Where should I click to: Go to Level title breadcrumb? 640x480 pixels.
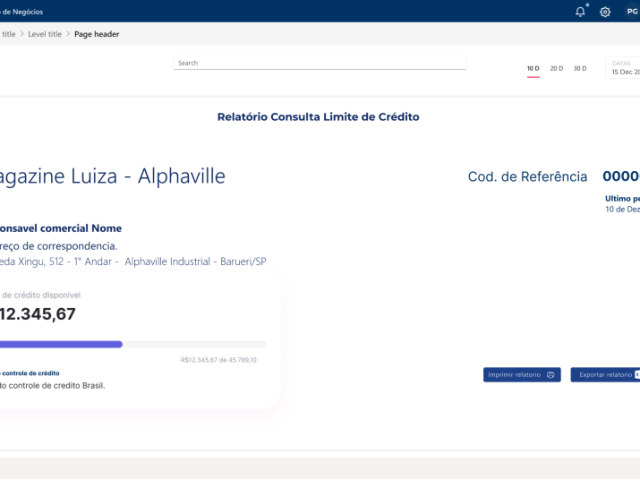[x=45, y=34]
